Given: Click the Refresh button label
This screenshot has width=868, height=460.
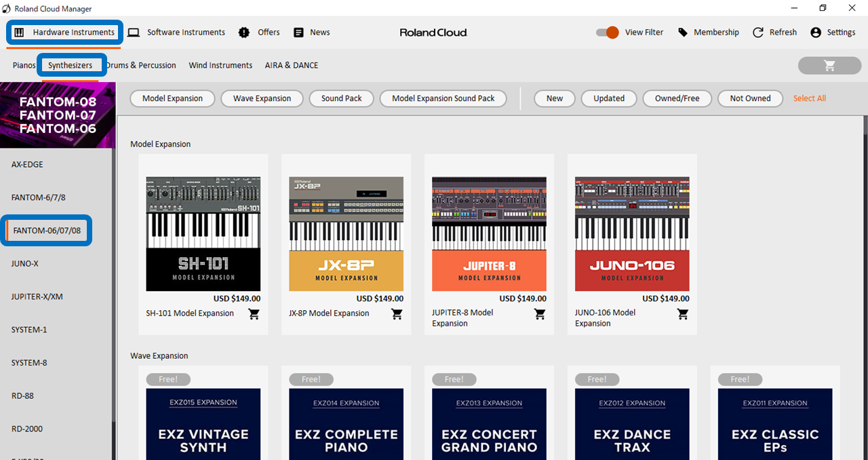Looking at the screenshot, I should (x=783, y=33).
